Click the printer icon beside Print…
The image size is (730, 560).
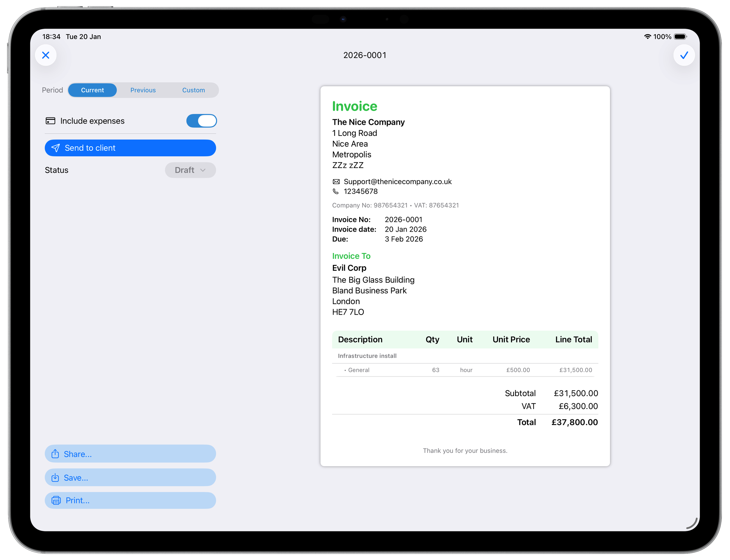56,500
